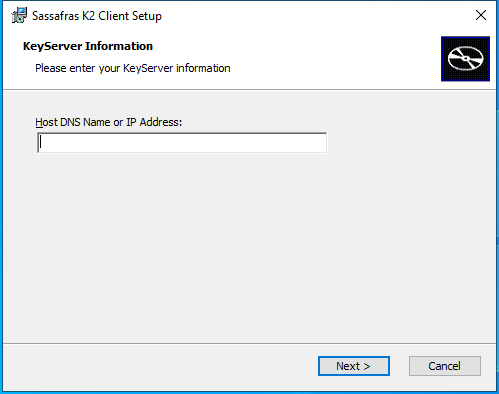Click the title bar of the setup dialog

(300, 15)
